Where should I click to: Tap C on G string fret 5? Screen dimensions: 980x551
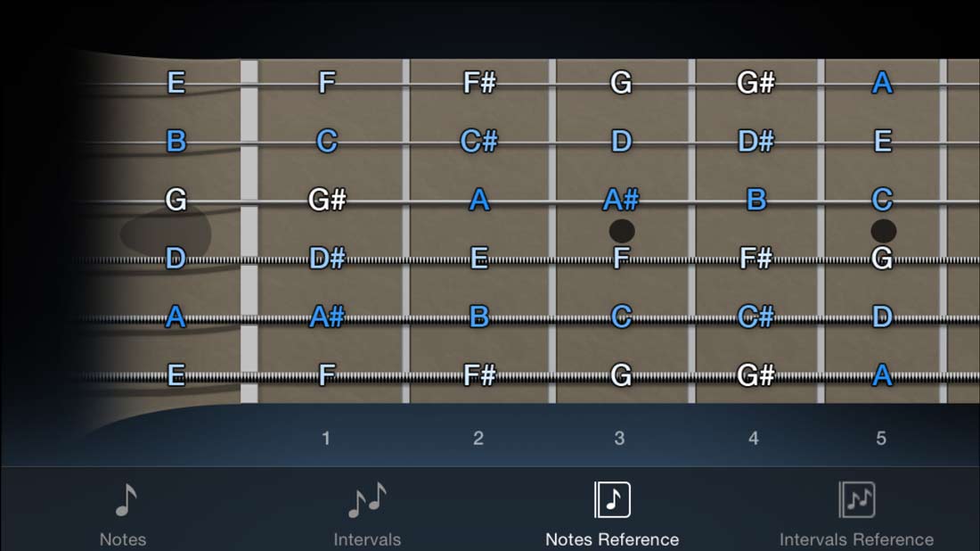pos(883,200)
